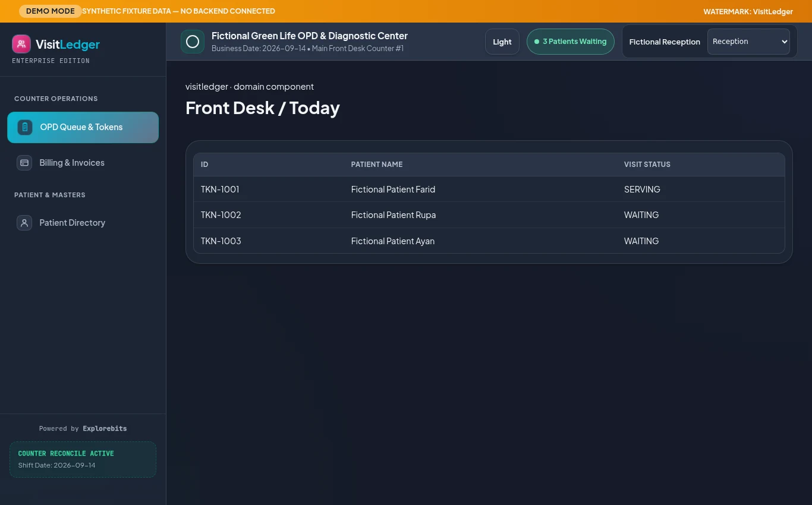Screen dimensions: 812x505
Task: Select token TKN-1002
Action: 221,215
